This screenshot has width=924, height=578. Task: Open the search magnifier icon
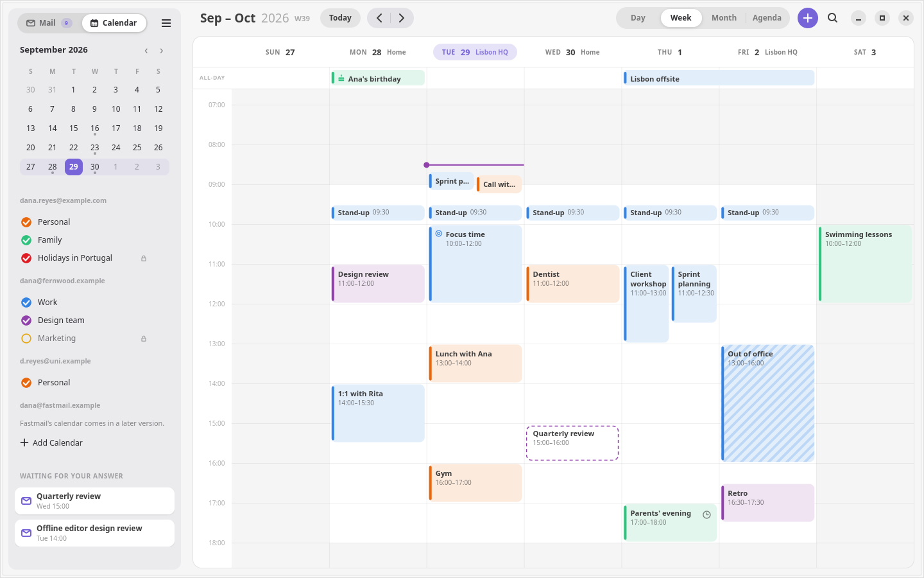tap(833, 18)
